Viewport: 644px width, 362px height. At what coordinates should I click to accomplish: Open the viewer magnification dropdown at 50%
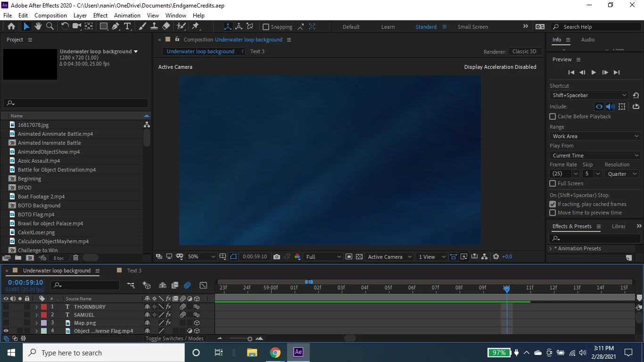[201, 257]
